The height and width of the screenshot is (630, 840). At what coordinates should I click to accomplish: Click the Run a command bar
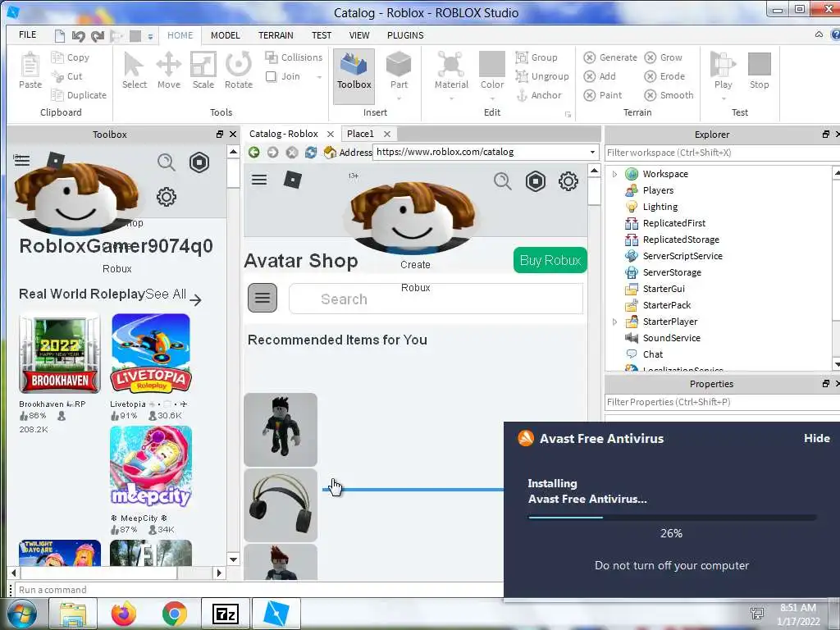point(258,590)
